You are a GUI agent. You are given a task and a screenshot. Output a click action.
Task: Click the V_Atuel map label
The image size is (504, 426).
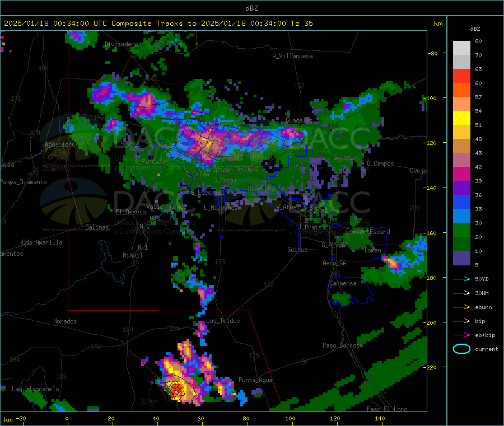point(288,207)
